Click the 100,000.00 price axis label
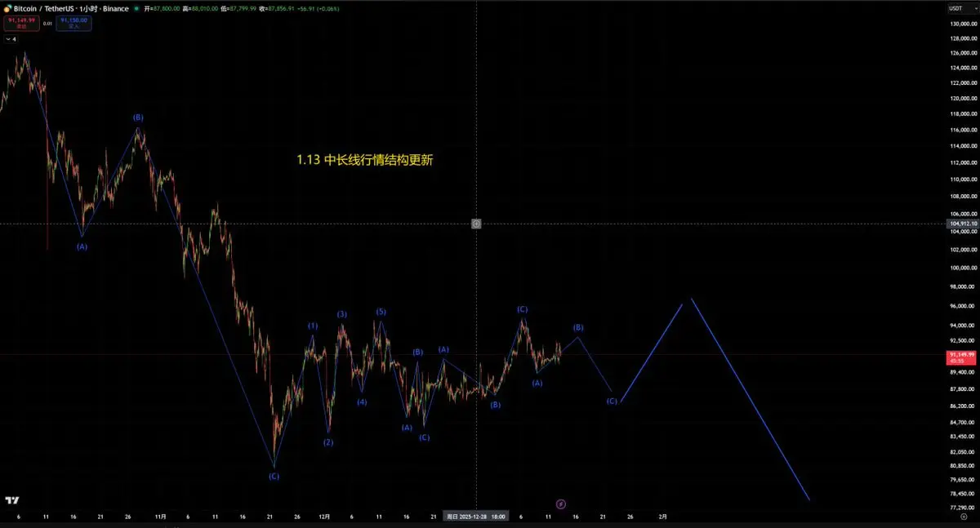 (x=964, y=268)
